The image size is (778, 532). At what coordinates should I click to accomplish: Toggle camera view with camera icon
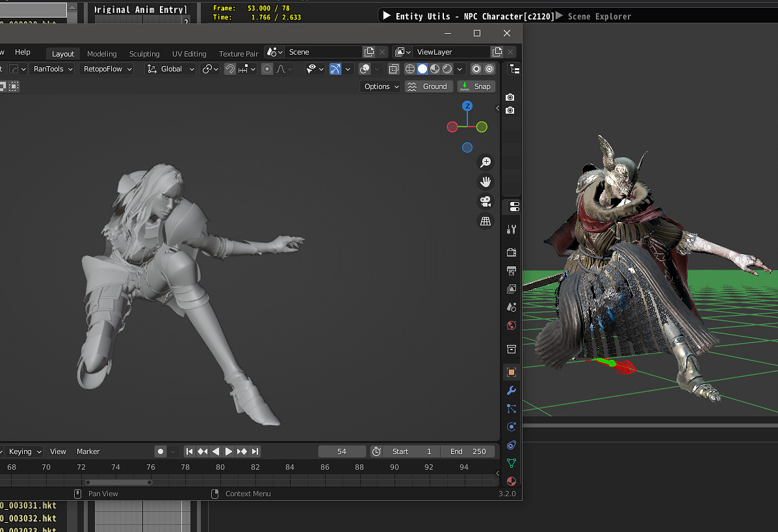[485, 201]
